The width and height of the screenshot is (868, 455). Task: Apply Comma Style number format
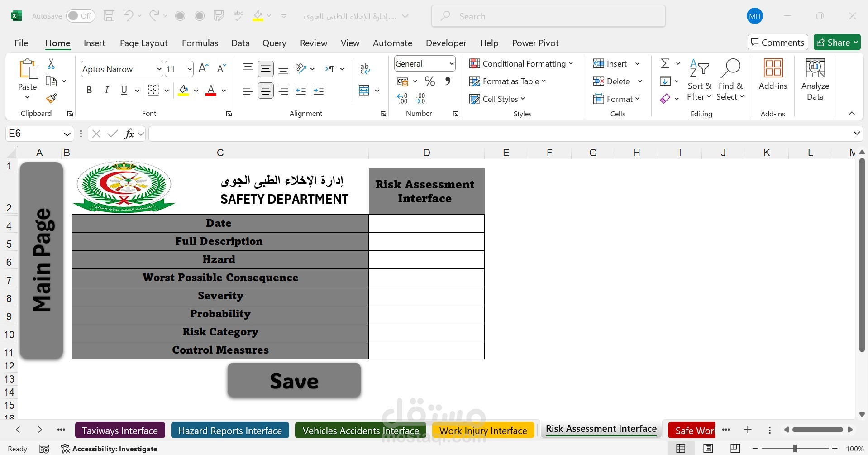(x=448, y=81)
